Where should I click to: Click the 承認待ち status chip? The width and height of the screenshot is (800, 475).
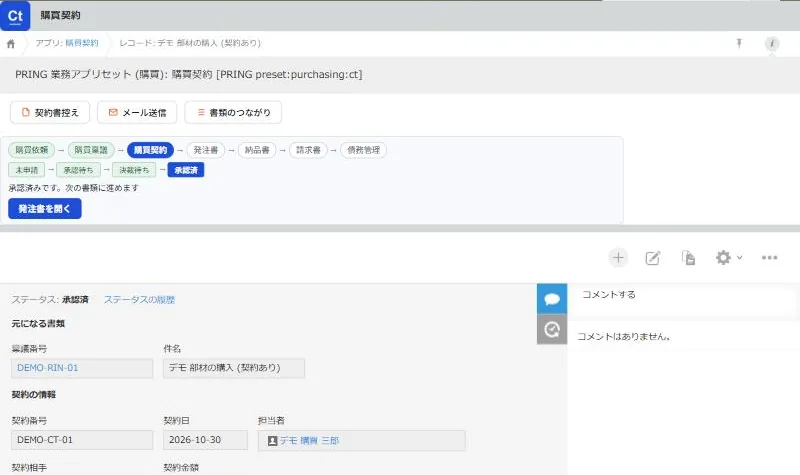tap(78, 170)
